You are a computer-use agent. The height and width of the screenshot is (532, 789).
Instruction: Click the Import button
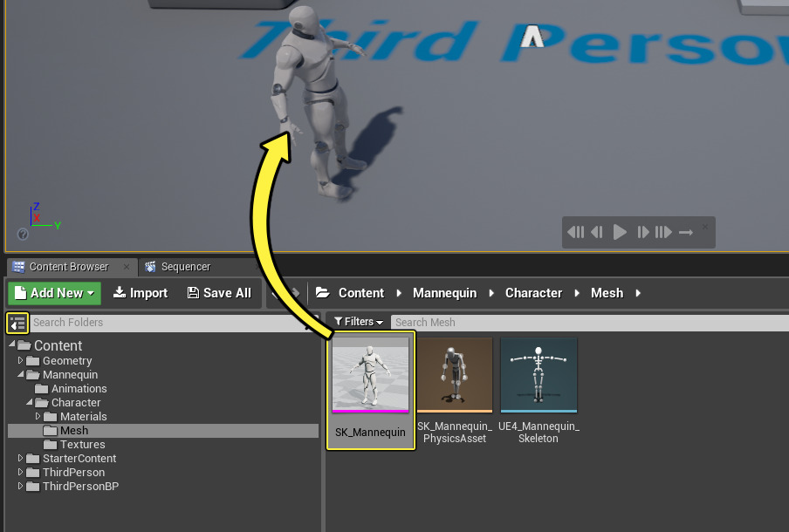141,293
